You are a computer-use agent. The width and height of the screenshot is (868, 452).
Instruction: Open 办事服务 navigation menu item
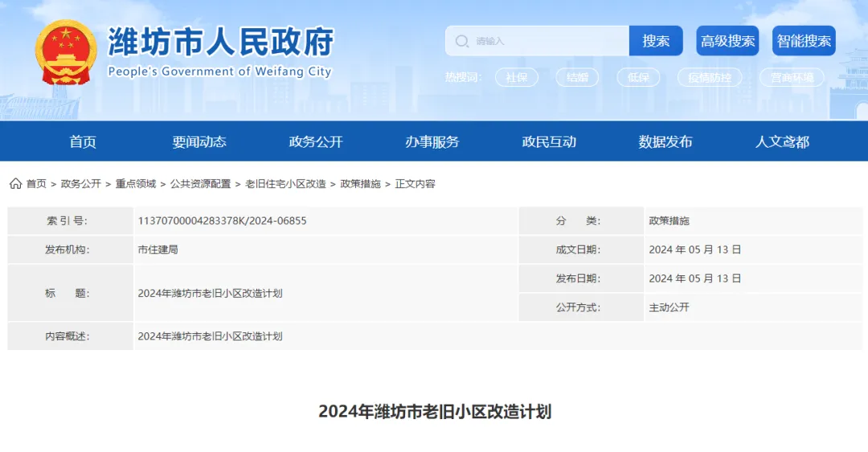[432, 142]
